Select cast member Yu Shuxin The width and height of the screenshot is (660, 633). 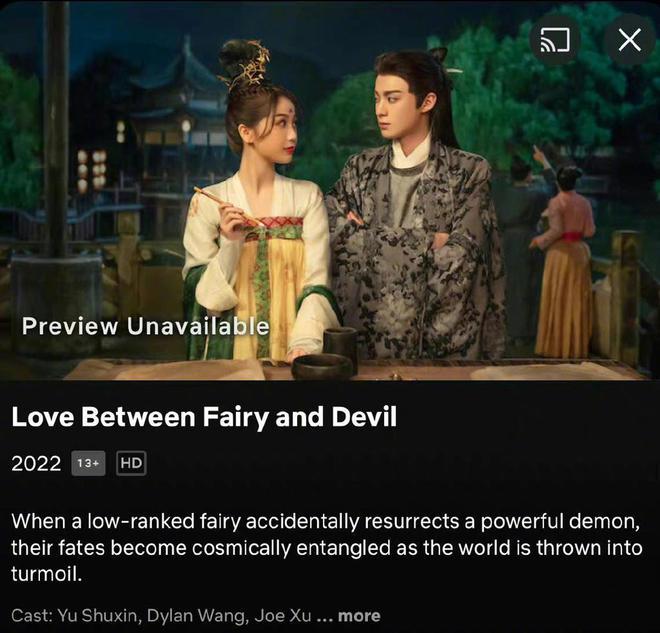(x=97, y=616)
